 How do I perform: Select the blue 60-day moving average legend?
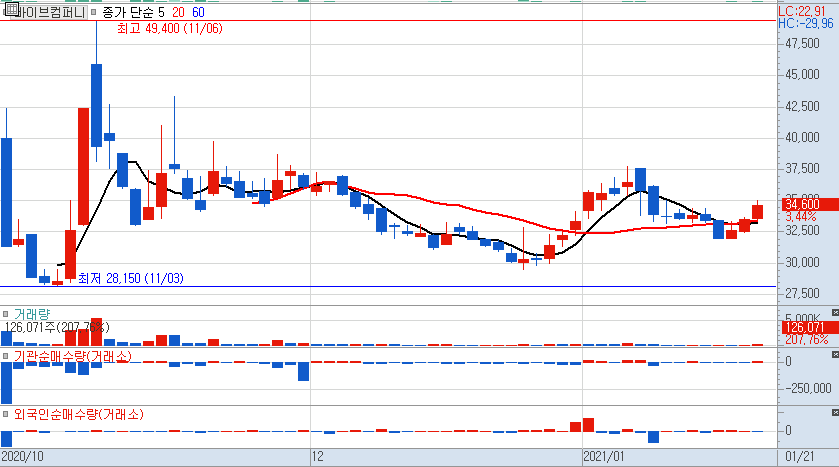[x=198, y=12]
